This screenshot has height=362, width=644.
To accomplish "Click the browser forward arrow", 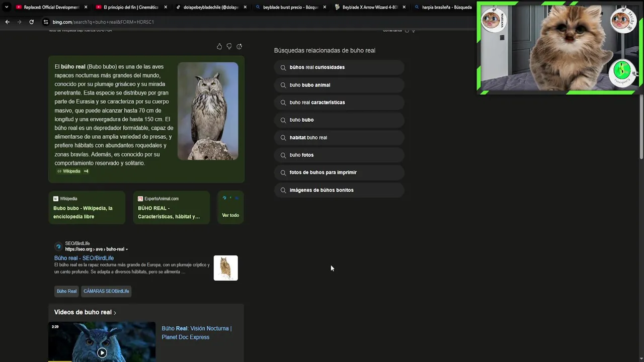I will coord(19,22).
